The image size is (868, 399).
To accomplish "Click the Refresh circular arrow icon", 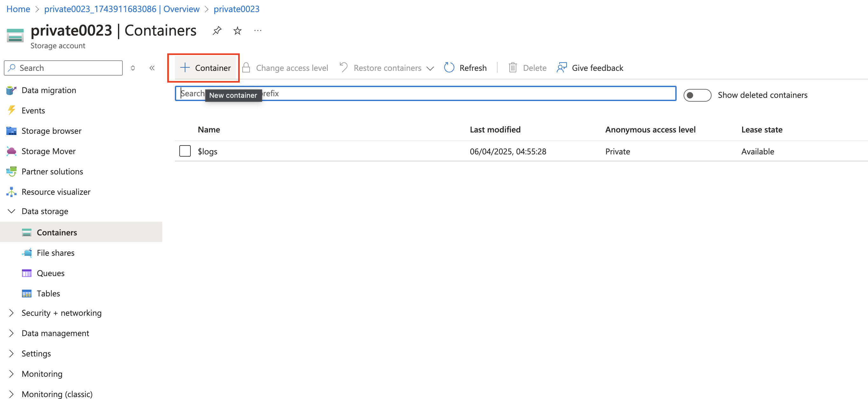I will pyautogui.click(x=449, y=68).
